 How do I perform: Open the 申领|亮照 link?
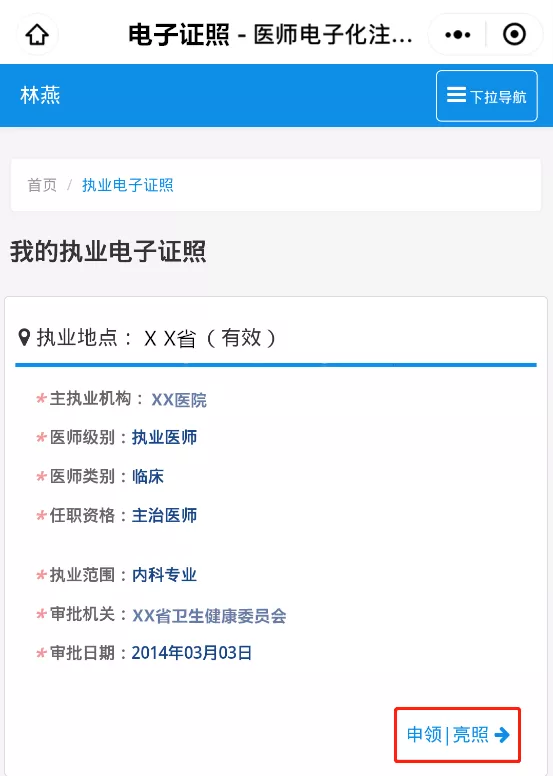tap(457, 734)
